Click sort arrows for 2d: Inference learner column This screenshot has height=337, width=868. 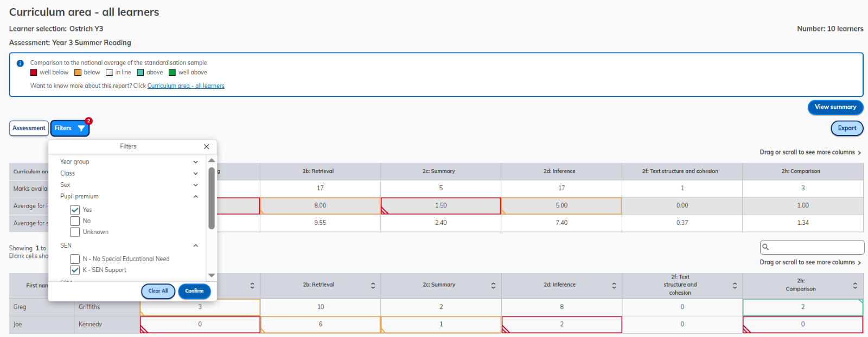pyautogui.click(x=614, y=286)
